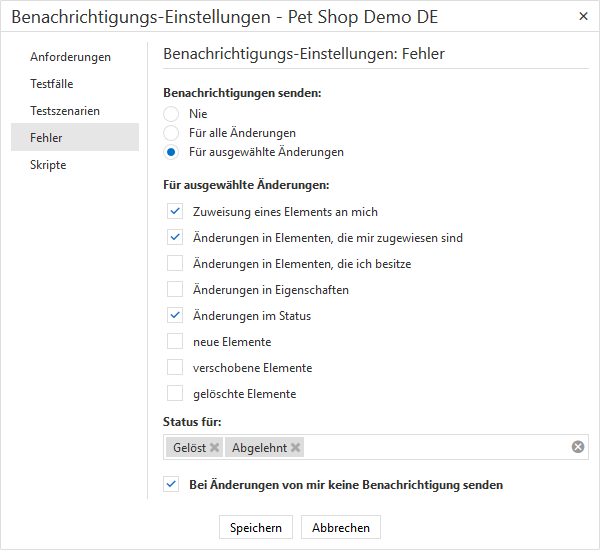Select the Nie radio option
Screen dimensions: 600x550
(x=171, y=114)
